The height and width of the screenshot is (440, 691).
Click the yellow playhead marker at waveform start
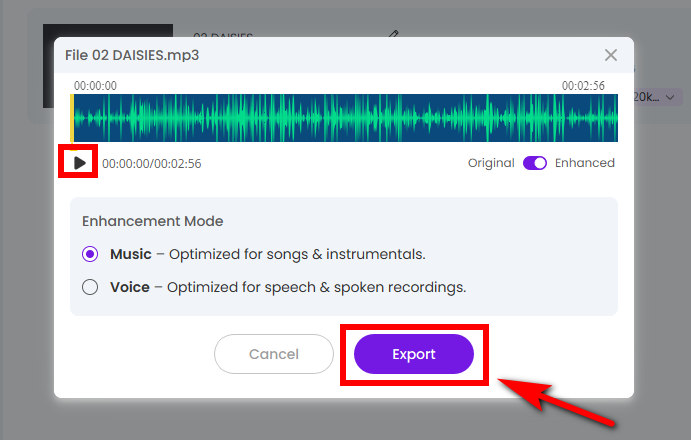(72, 118)
